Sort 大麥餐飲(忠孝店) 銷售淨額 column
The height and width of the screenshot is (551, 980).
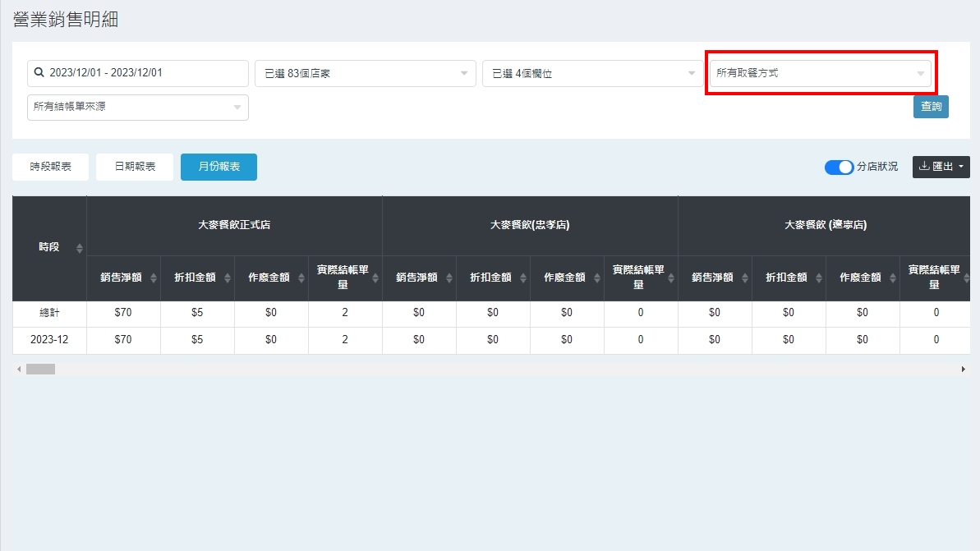449,278
